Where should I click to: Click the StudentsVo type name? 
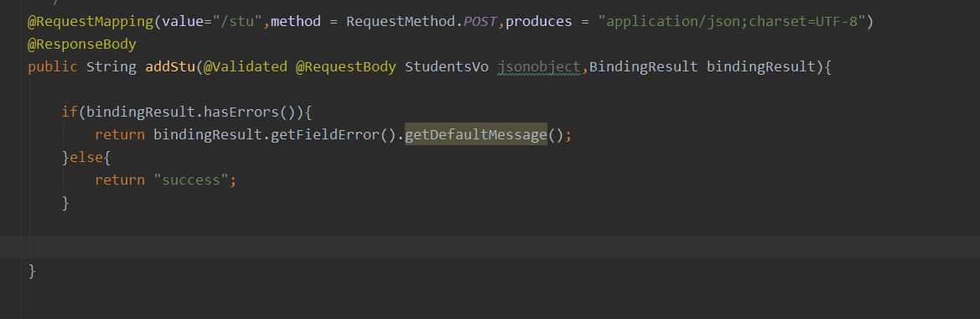click(447, 67)
